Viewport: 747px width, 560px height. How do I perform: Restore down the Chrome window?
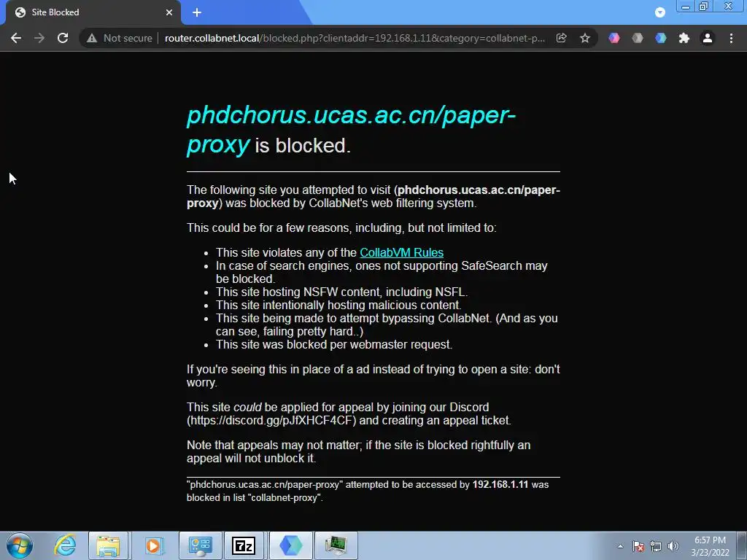point(703,7)
